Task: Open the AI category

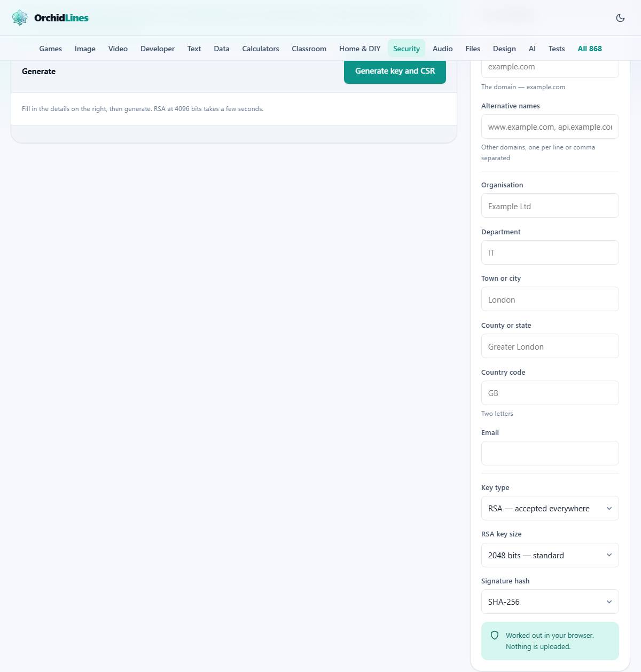Action: (x=532, y=49)
